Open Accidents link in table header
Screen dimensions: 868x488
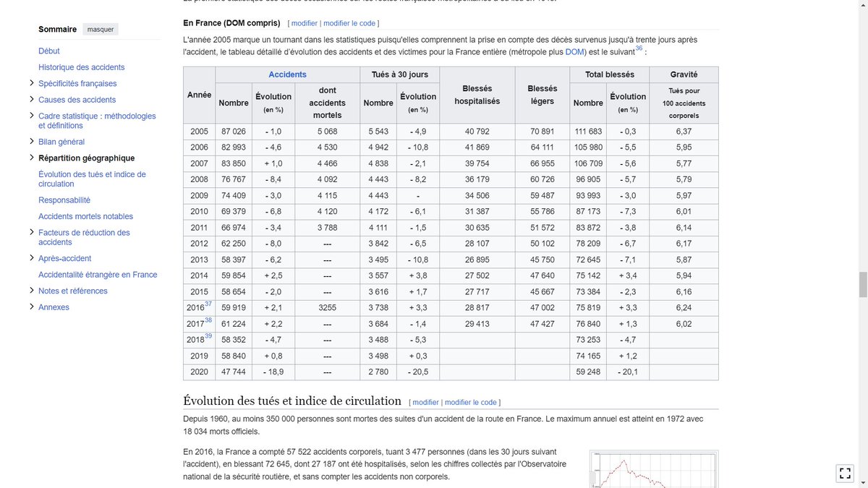pos(287,74)
